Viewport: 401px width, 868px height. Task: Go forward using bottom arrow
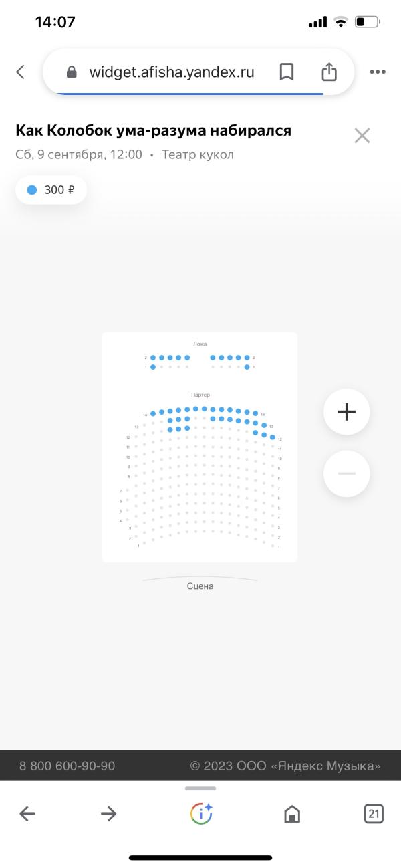point(108,813)
